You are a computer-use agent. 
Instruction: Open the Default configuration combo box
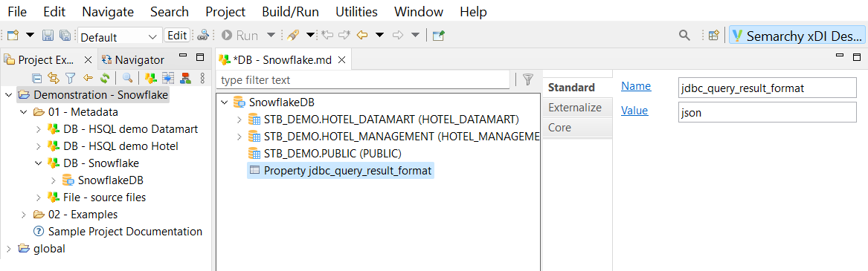[x=120, y=36]
